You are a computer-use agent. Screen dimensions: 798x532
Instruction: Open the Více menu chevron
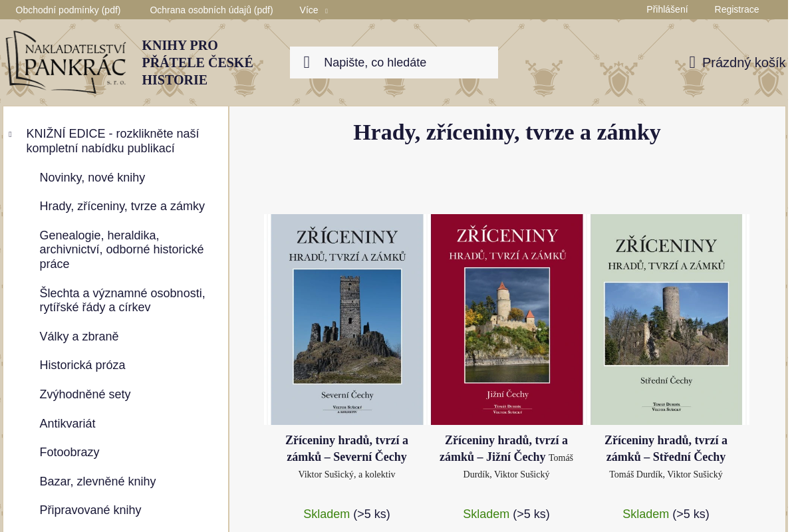(x=326, y=11)
